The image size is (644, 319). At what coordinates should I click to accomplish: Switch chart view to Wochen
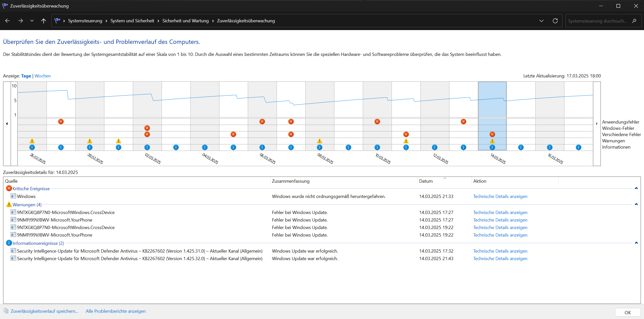coord(42,76)
